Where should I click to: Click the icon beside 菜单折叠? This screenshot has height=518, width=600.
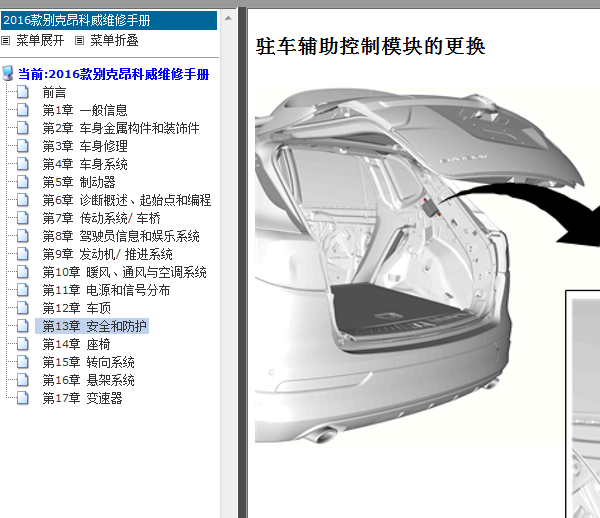(79, 41)
